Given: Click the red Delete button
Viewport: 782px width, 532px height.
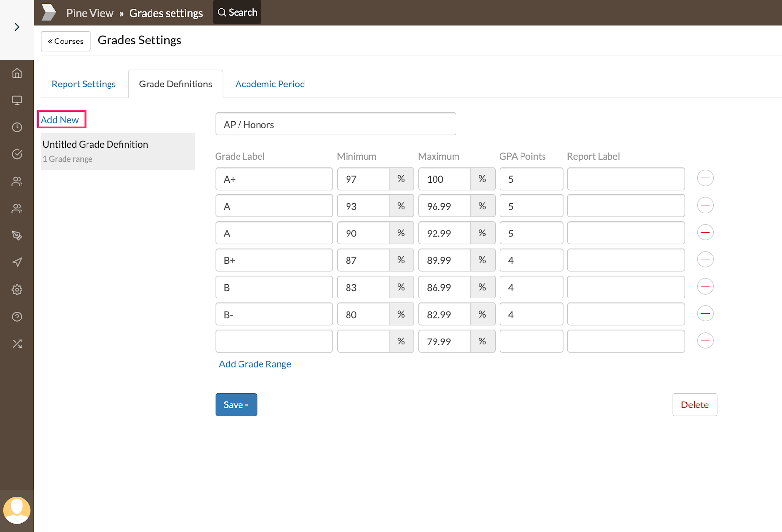Looking at the screenshot, I should tap(695, 404).
